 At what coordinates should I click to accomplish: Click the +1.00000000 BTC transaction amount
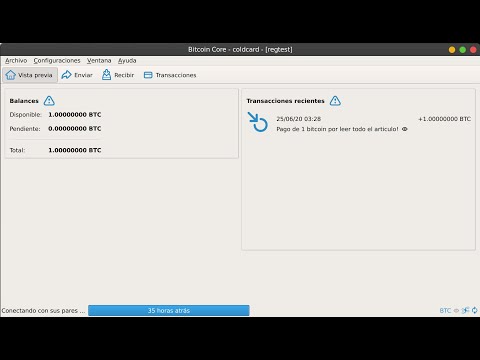445,119
